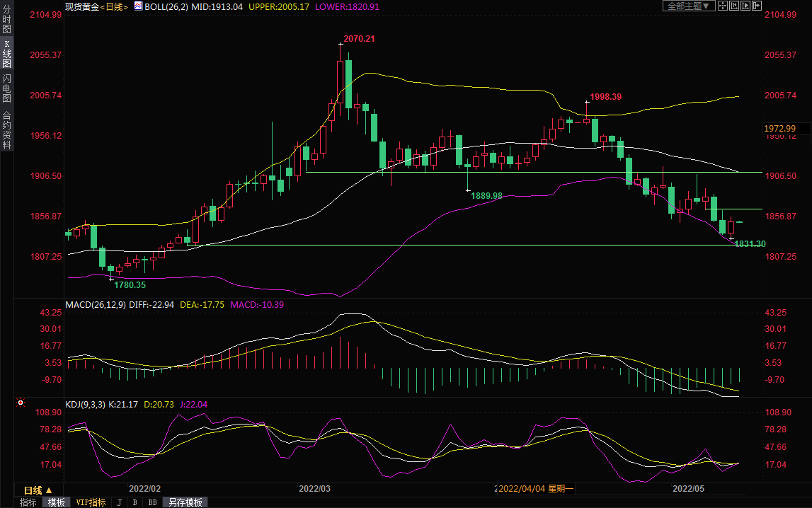Click the red sun icon beside KDJ
Viewport: 812px width, 508px height.
tap(21, 404)
